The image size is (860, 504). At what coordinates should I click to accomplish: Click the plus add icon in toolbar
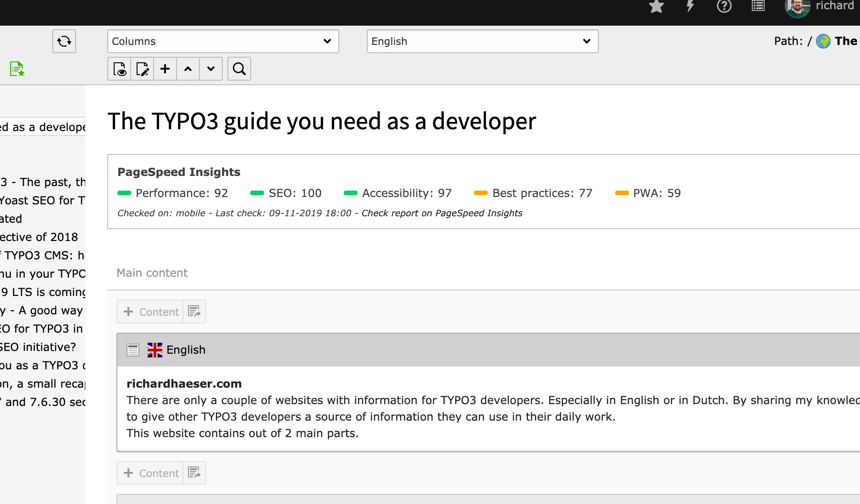click(165, 69)
